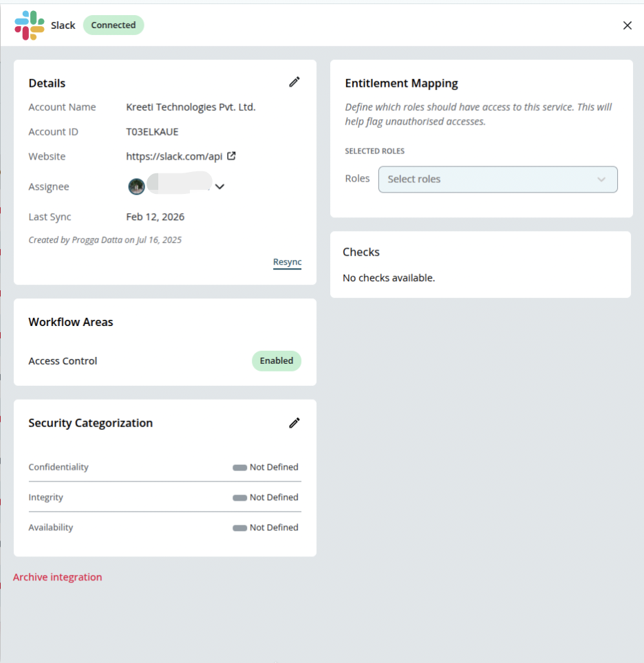
Task: Click Archive integration
Action: pos(57,577)
